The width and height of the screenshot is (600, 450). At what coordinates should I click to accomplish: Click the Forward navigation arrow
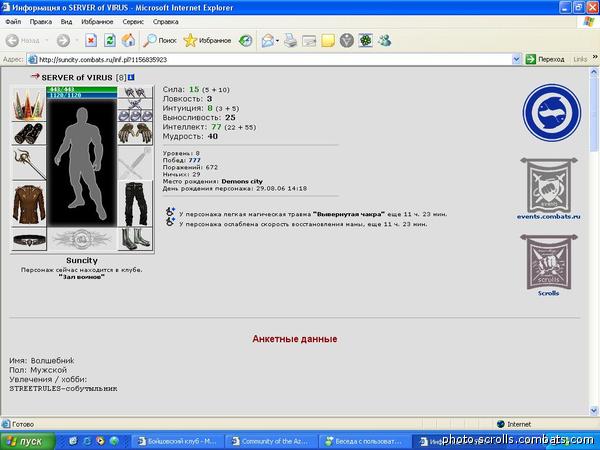click(64, 40)
